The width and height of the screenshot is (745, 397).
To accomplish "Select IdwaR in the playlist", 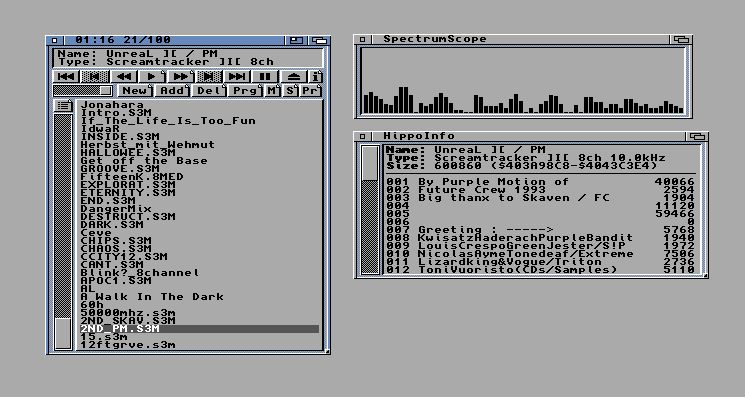I will [x=200, y=129].
